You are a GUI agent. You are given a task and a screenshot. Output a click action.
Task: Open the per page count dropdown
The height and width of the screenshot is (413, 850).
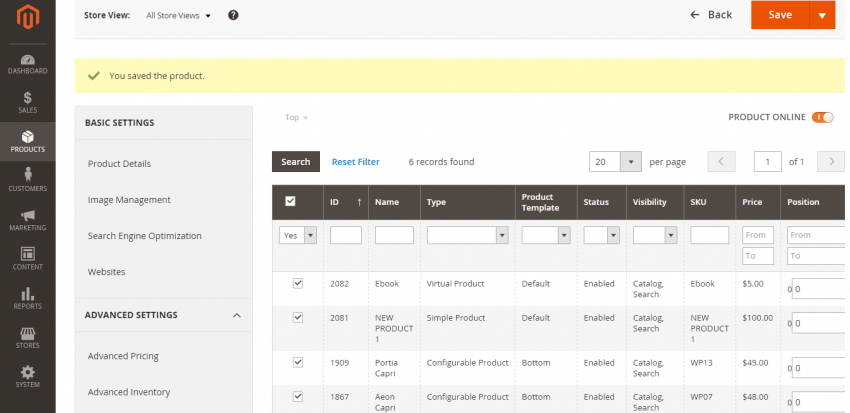615,162
